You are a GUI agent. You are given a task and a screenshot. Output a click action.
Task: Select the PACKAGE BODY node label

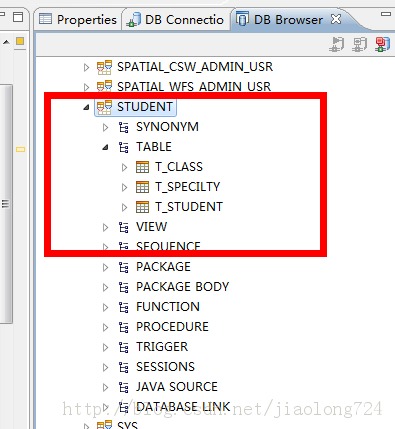[x=183, y=287]
